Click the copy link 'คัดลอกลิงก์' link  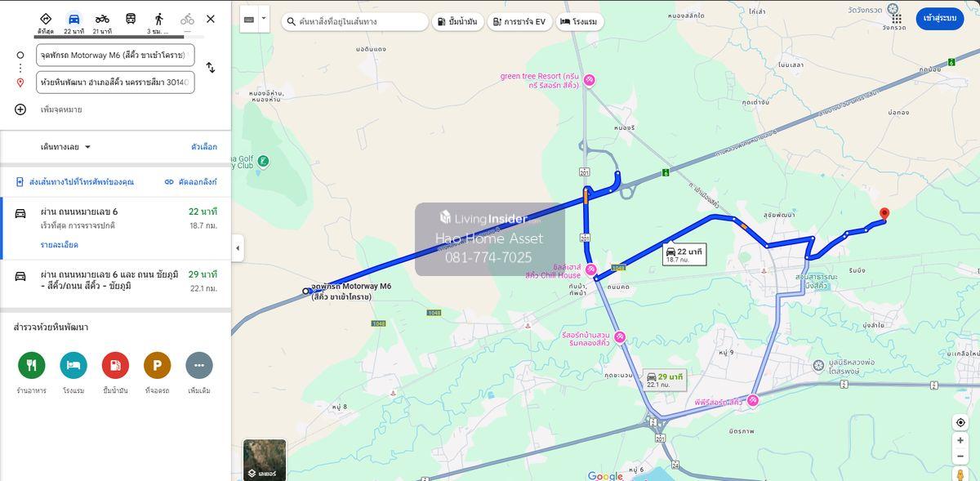190,182
